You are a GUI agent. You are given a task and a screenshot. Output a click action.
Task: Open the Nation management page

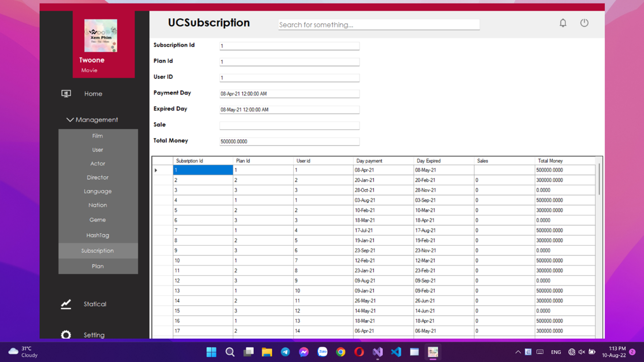(x=98, y=205)
